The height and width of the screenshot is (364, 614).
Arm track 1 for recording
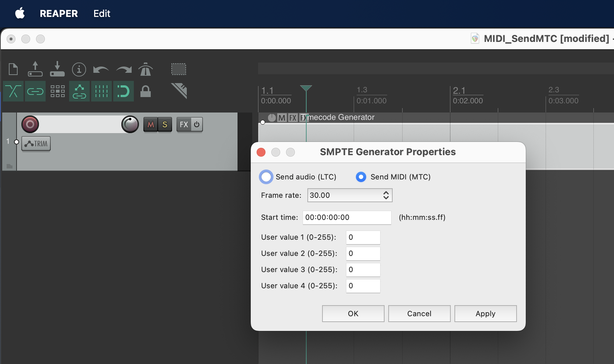30,124
